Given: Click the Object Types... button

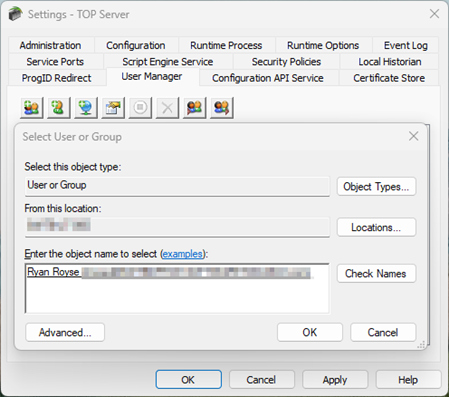Looking at the screenshot, I should click(x=376, y=186).
